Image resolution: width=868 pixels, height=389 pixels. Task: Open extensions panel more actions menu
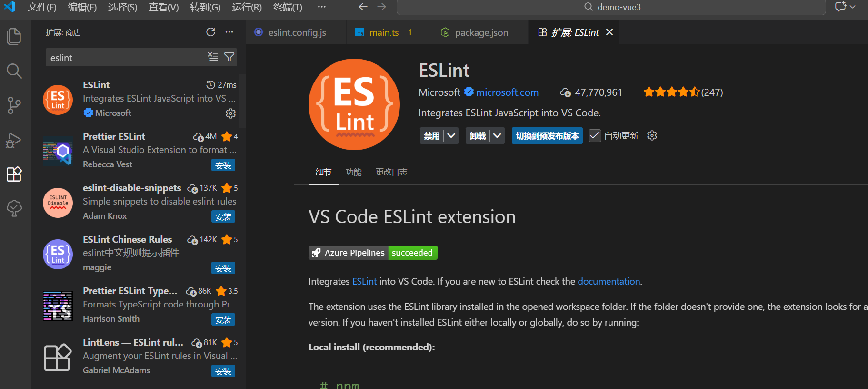pyautogui.click(x=229, y=32)
